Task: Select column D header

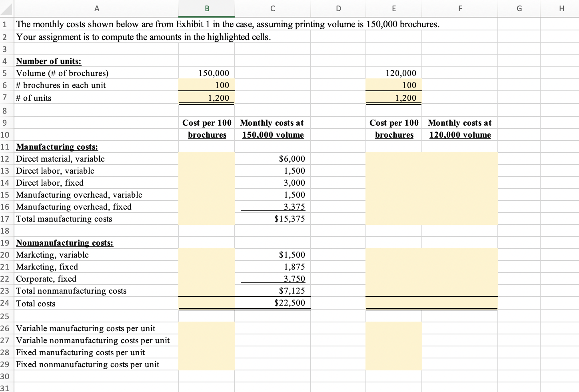Action: 338,8
